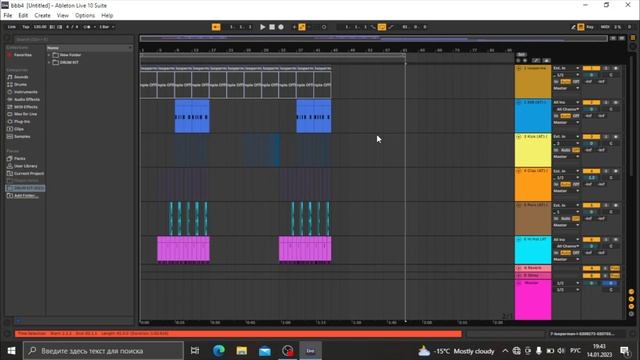Open track 2 All Channels dropdown
Image resolution: width=640 pixels, height=360 pixels.
point(567,109)
